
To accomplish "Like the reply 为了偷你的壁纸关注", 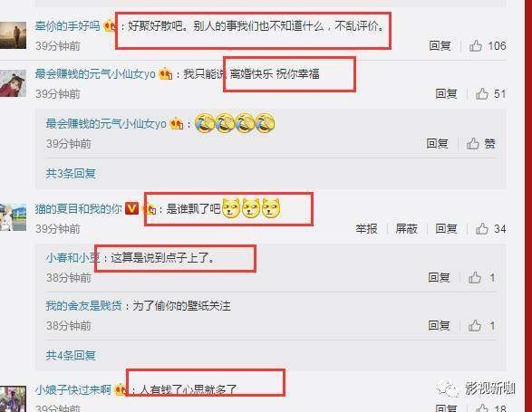I will pos(474,326).
